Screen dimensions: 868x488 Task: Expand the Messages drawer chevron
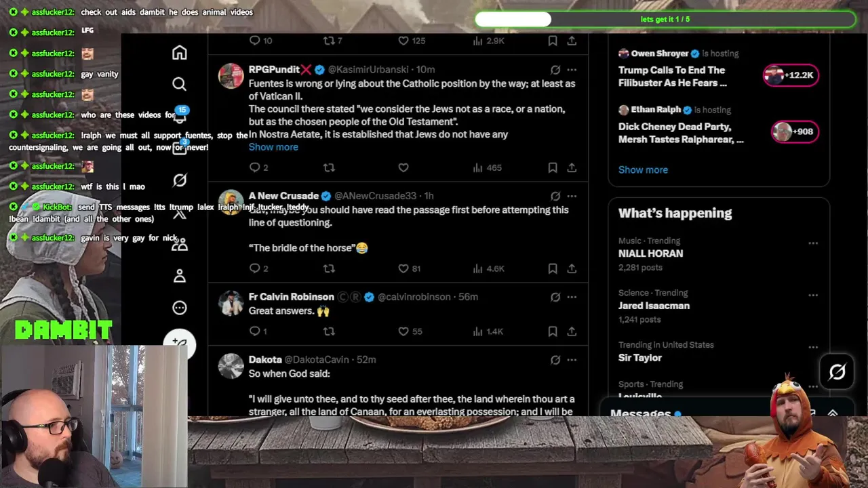tap(833, 413)
